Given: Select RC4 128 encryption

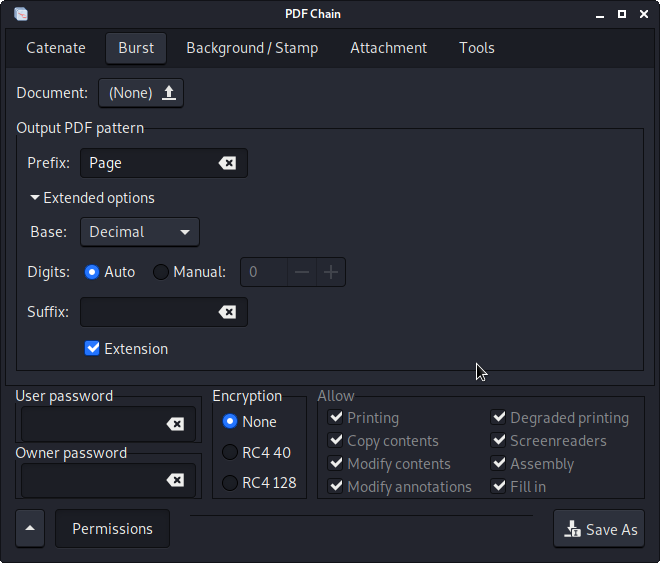Looking at the screenshot, I should 230,483.
